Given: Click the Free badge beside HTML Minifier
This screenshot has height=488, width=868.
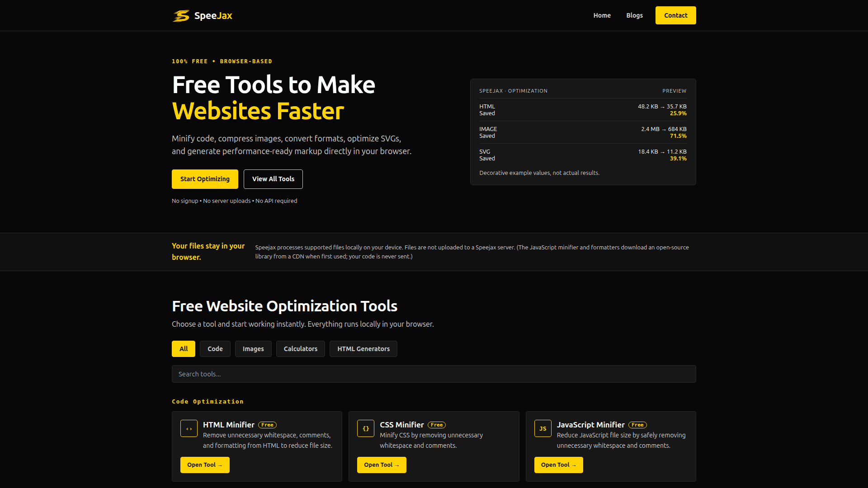Looking at the screenshot, I should pyautogui.click(x=267, y=425).
